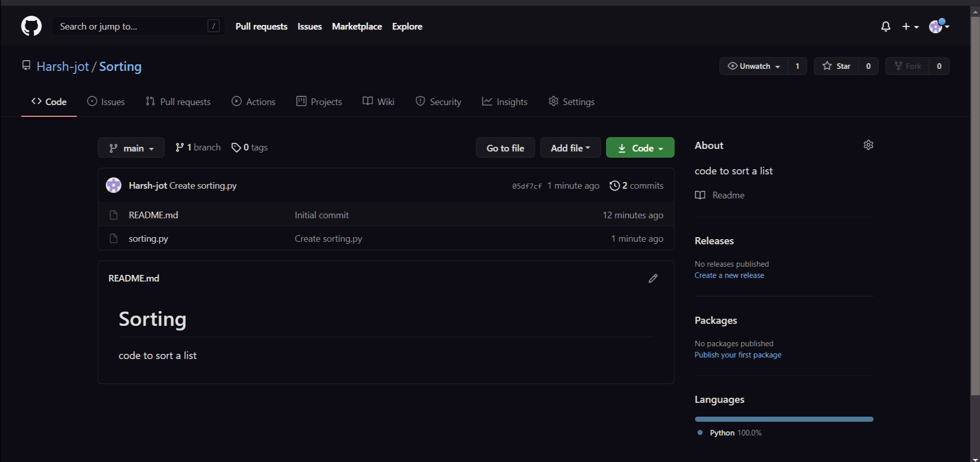Click the Fork button

coord(908,66)
